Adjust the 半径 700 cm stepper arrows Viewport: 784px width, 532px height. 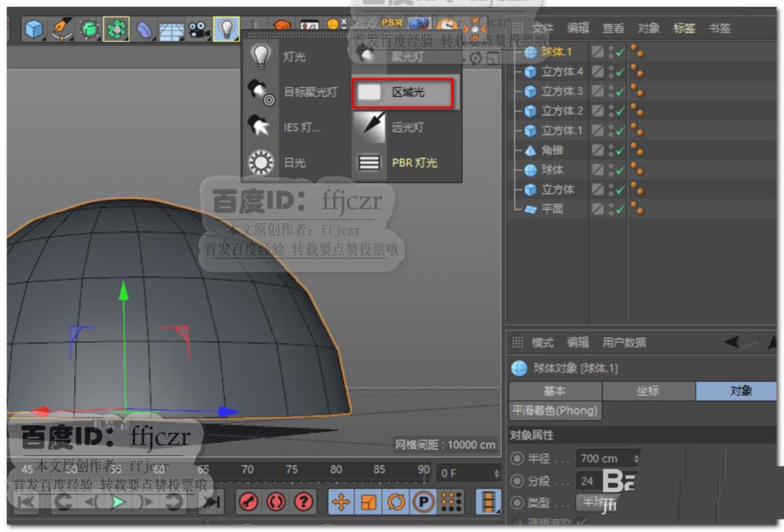636,458
